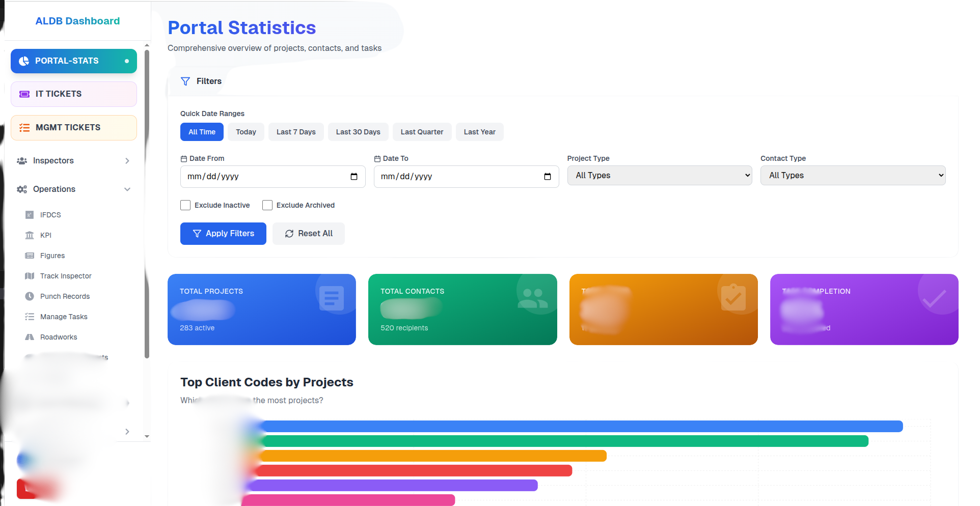Click the Apply Filters button
The image size is (980, 506).
coord(223,233)
